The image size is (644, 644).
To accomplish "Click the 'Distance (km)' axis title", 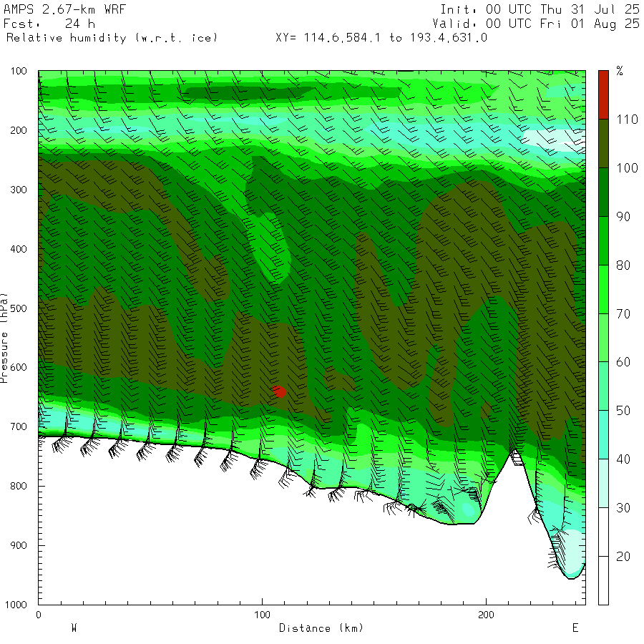I will (x=321, y=628).
